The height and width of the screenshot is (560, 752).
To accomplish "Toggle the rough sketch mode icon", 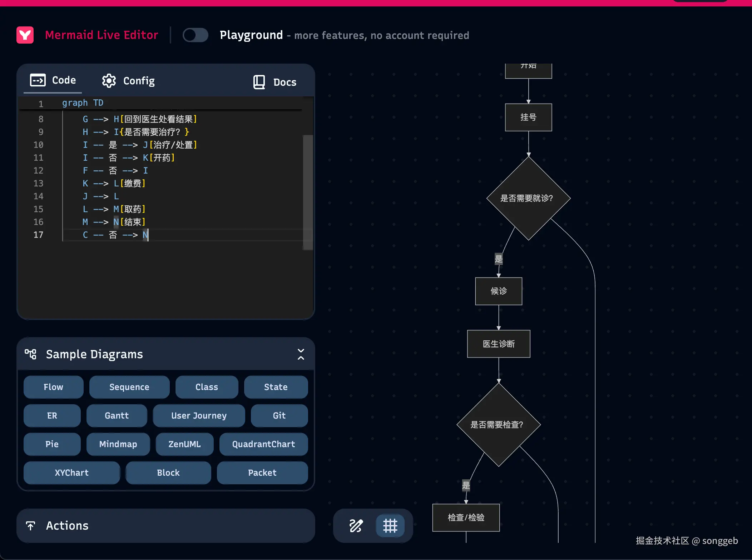I will click(x=356, y=525).
